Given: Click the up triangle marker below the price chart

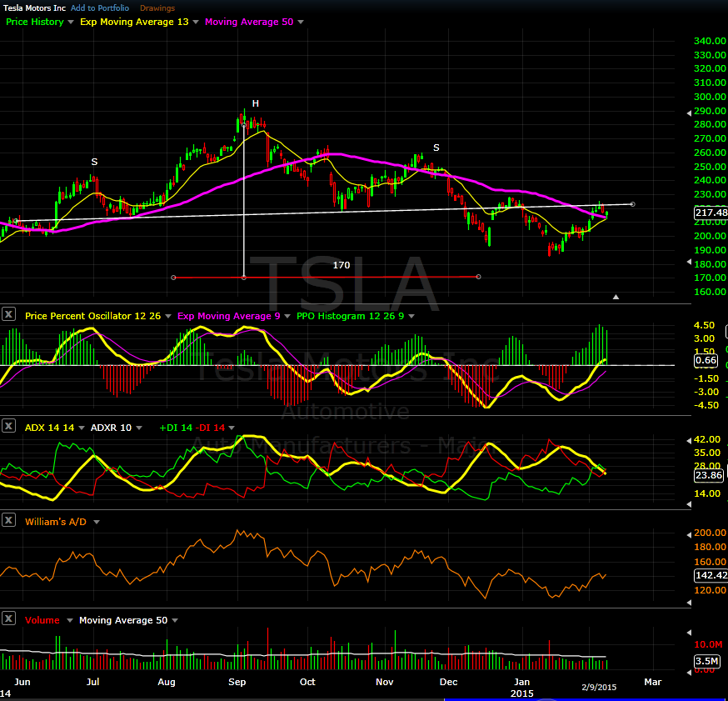Looking at the screenshot, I should pos(616,297).
